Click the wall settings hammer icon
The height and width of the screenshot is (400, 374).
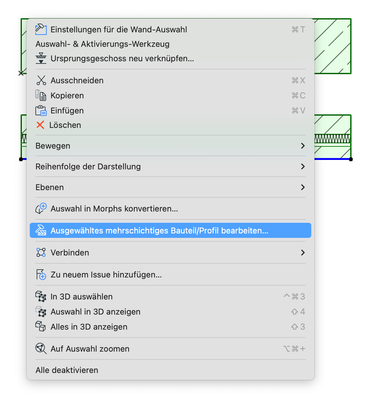pyautogui.click(x=41, y=29)
